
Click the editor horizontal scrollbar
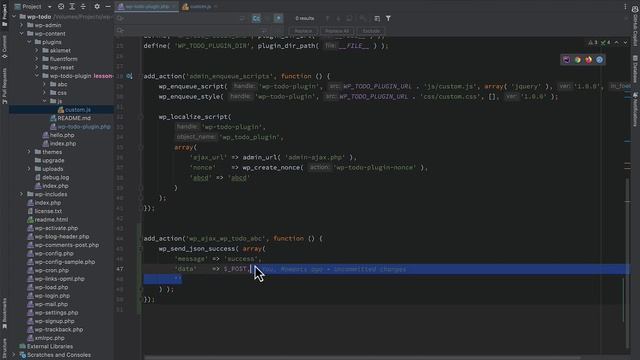(x=363, y=358)
